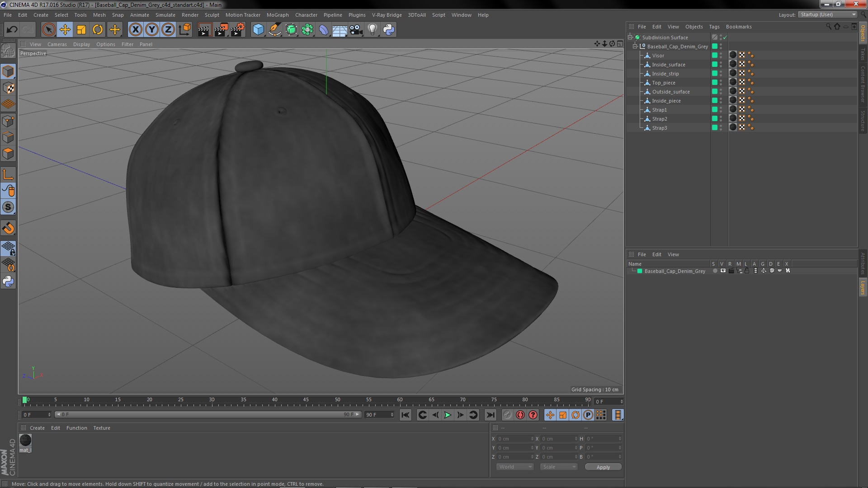Switch to Model mode in left palette

8,71
